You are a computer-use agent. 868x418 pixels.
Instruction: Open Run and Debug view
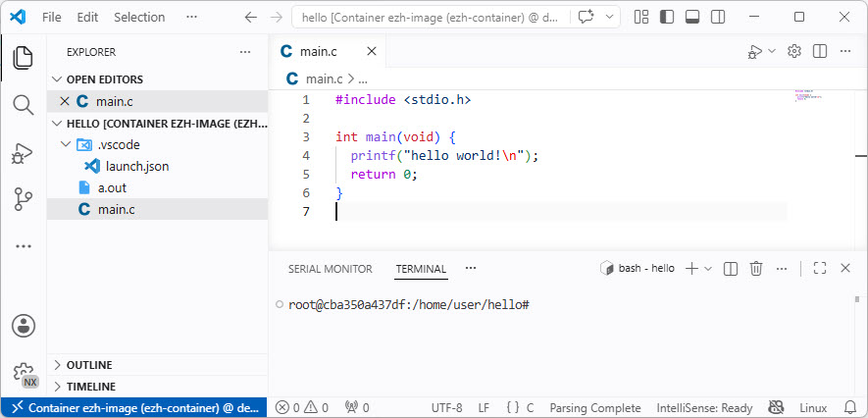[x=24, y=153]
